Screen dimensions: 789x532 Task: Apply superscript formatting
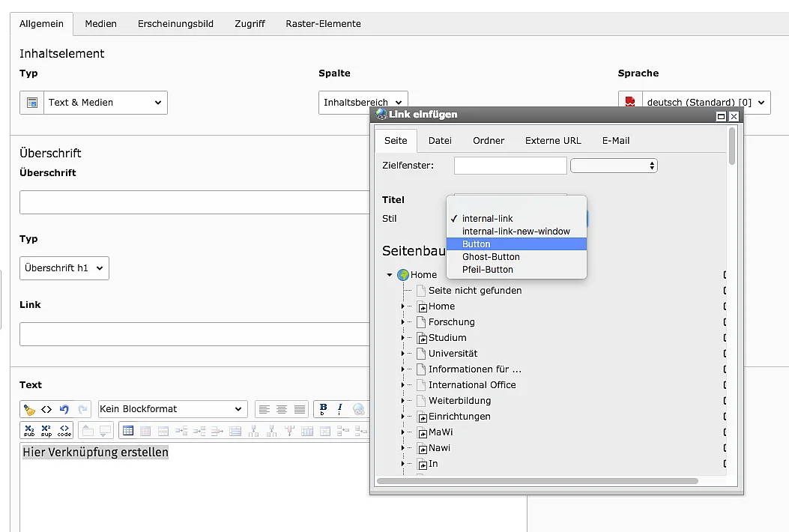(46, 430)
